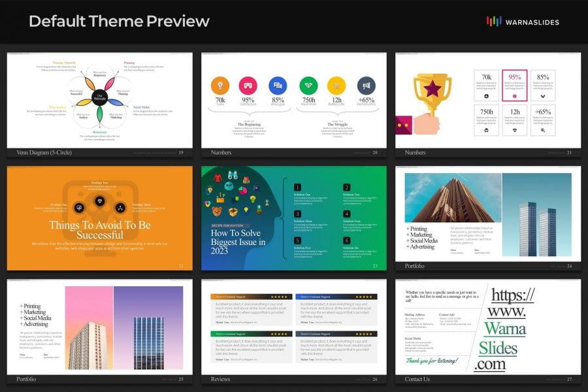Select the lightbulb icon above 70k Sales
Screen dimensions: 588x392
221,86
